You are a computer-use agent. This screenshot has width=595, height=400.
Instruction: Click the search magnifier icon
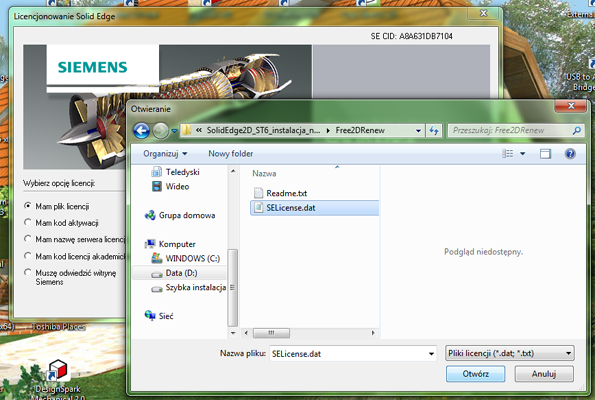576,131
